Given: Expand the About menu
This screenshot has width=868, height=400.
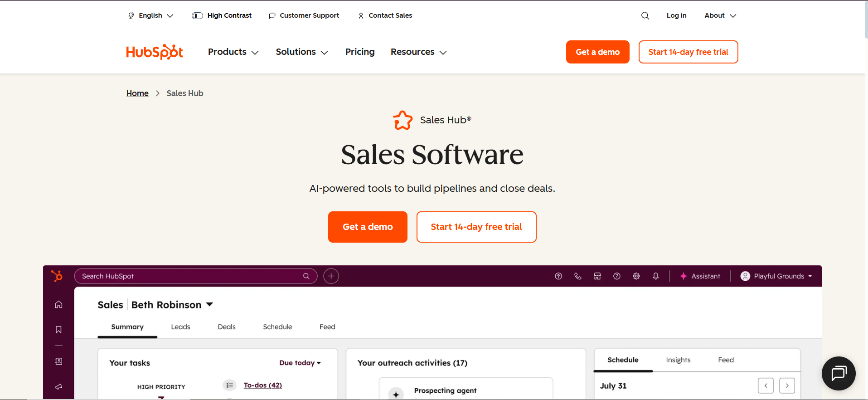Looking at the screenshot, I should coord(720,15).
